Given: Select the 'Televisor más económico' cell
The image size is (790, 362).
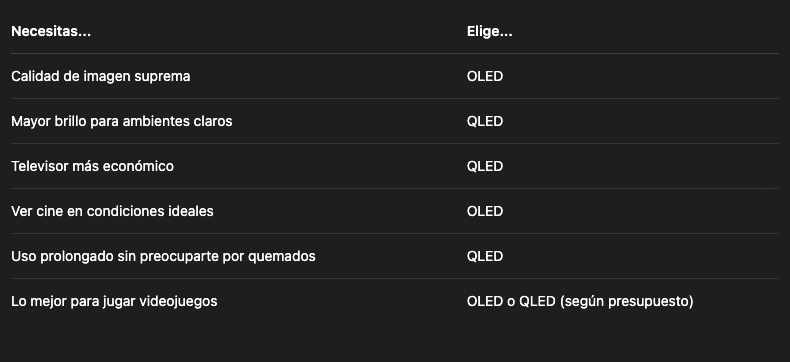Looking at the screenshot, I should tap(92, 166).
